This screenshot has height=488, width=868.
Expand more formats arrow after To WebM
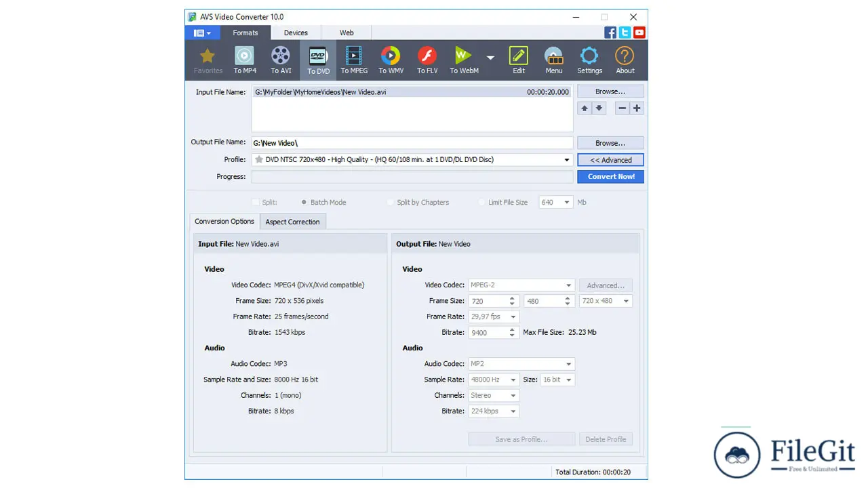point(490,58)
